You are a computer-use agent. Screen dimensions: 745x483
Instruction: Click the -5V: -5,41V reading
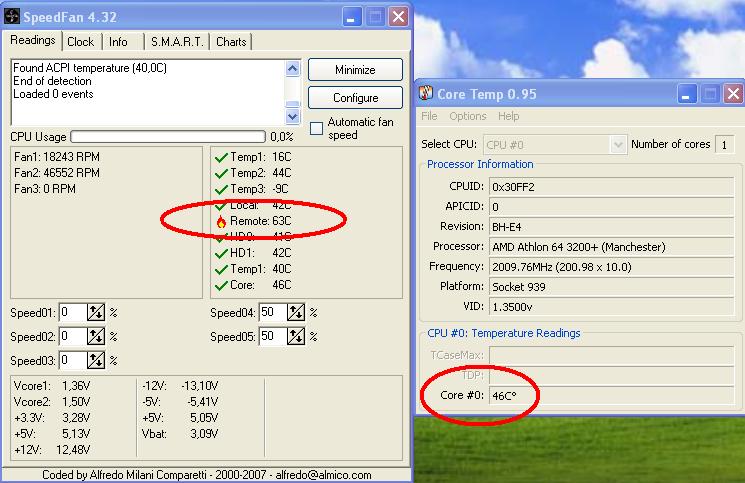pyautogui.click(x=180, y=402)
